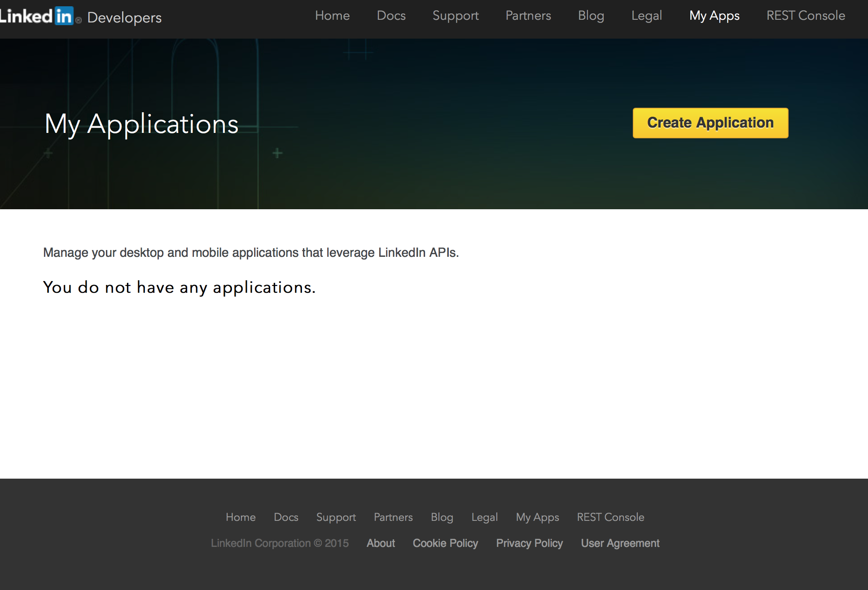
Task: Open the Home page from top navigation
Action: pyautogui.click(x=332, y=16)
